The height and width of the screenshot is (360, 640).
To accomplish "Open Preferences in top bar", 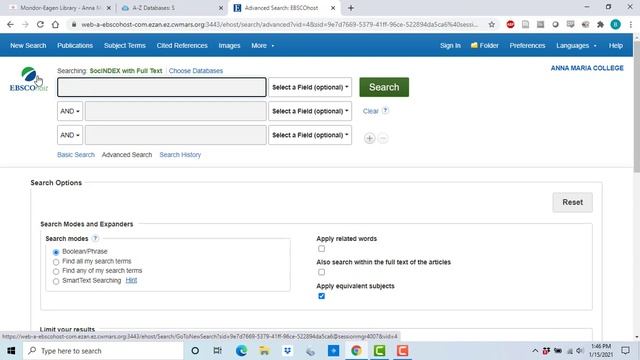I will [527, 45].
